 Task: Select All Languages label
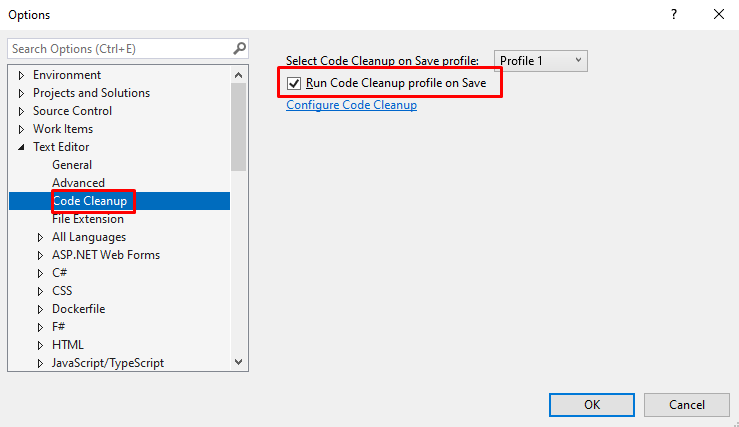point(89,237)
